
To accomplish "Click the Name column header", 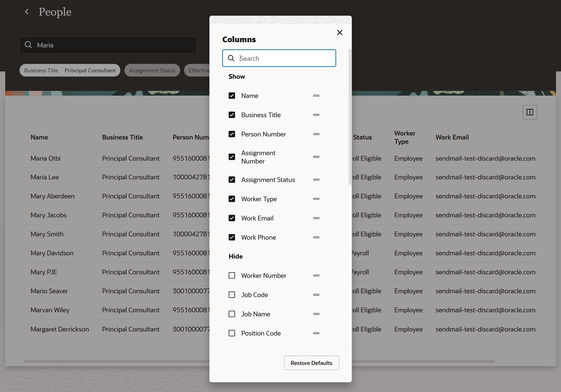I will [x=39, y=137].
